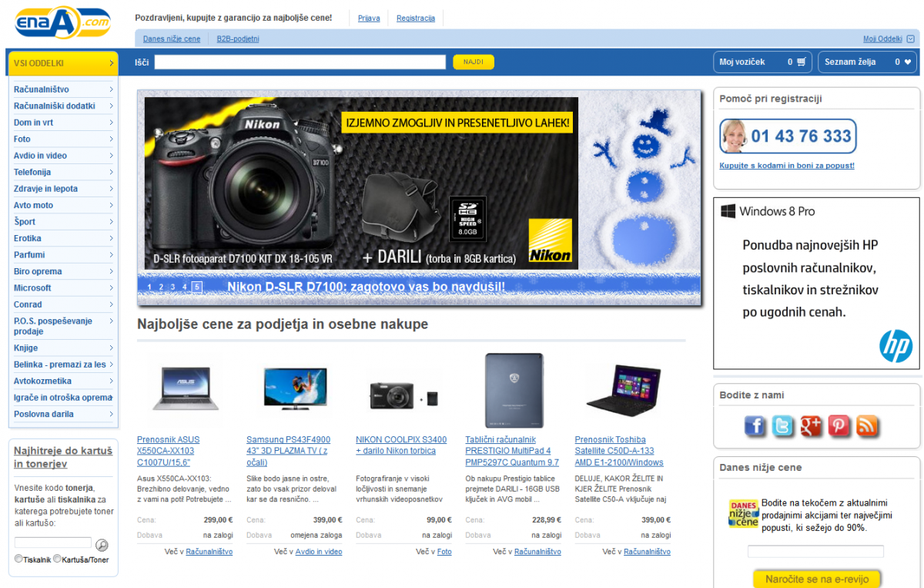Open the Moji Oddelki dropdown arrow
Viewport: 924px width, 588px height.
pyautogui.click(x=911, y=39)
